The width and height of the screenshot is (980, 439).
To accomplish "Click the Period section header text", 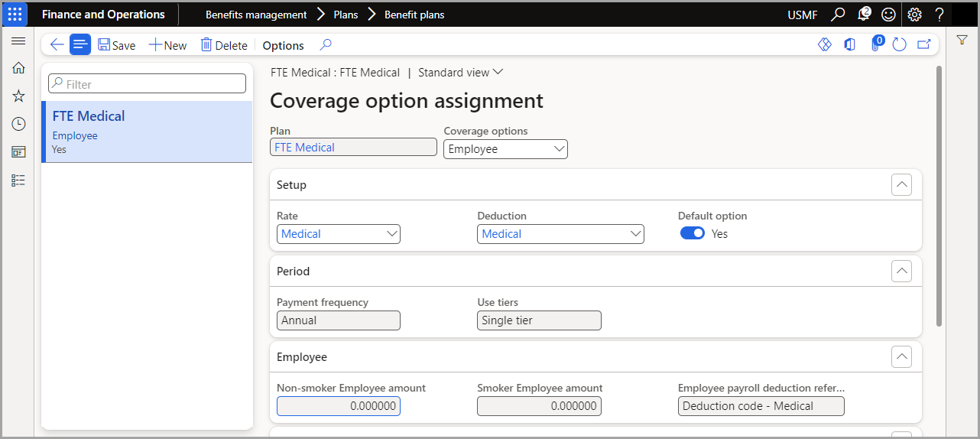I will (293, 271).
